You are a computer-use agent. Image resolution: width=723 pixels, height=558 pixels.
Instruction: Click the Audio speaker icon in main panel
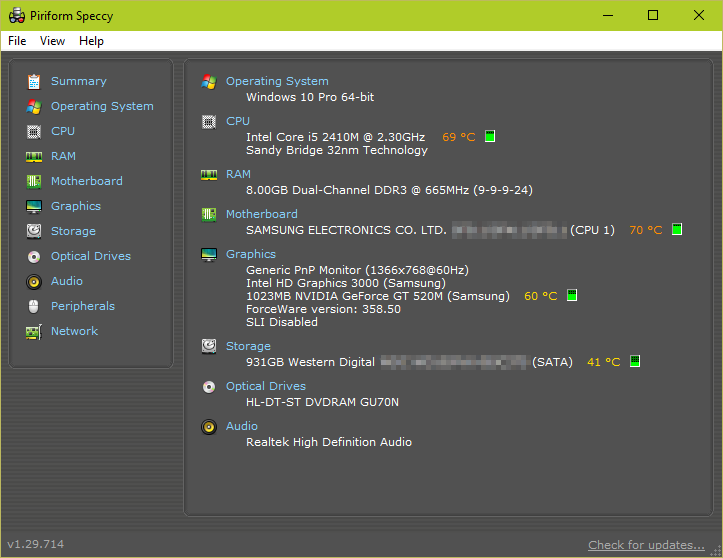pyautogui.click(x=209, y=427)
